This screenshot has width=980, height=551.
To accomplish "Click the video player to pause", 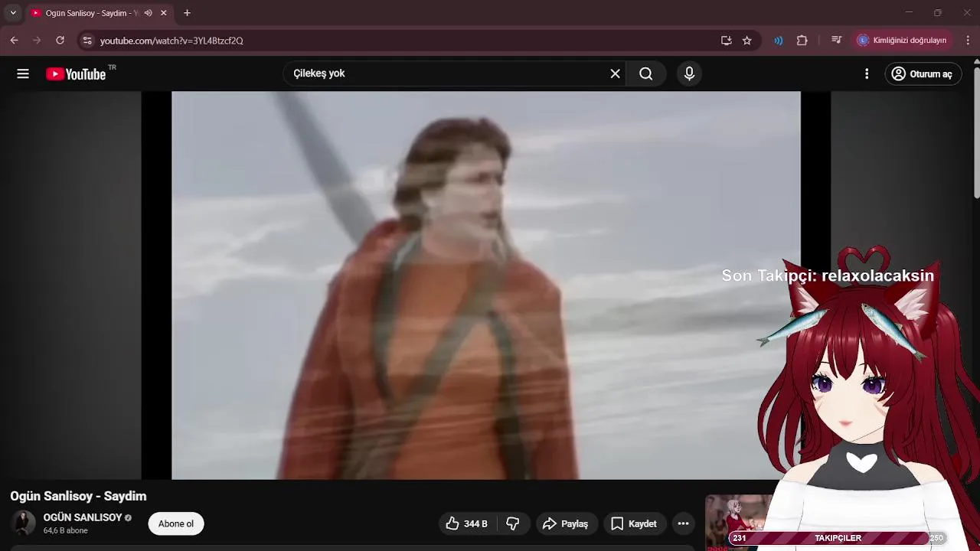I will pyautogui.click(x=486, y=285).
